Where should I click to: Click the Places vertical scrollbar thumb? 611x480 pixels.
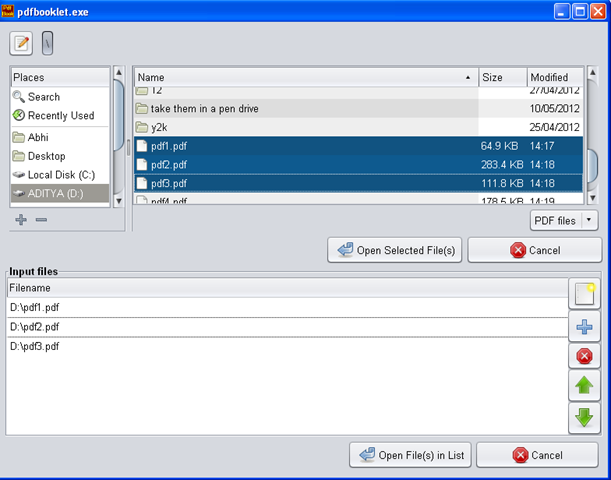[119, 115]
